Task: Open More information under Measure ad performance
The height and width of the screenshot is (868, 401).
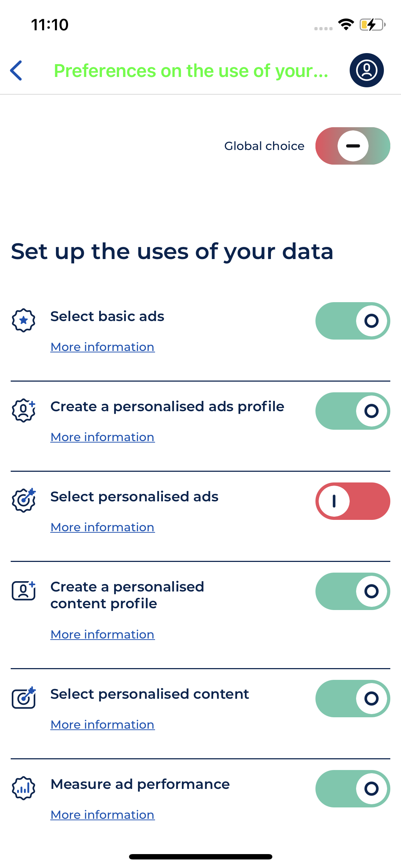Action: click(103, 815)
